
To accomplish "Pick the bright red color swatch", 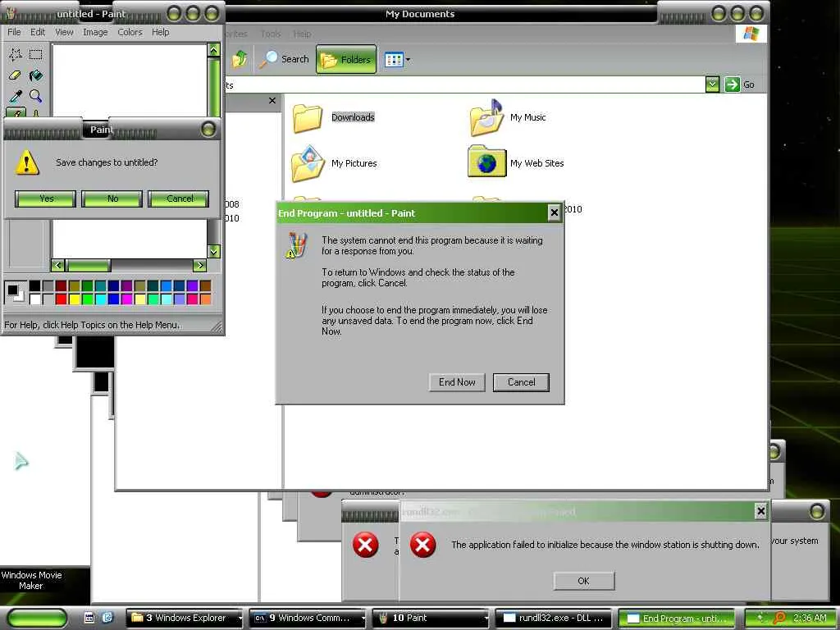I will tap(61, 299).
